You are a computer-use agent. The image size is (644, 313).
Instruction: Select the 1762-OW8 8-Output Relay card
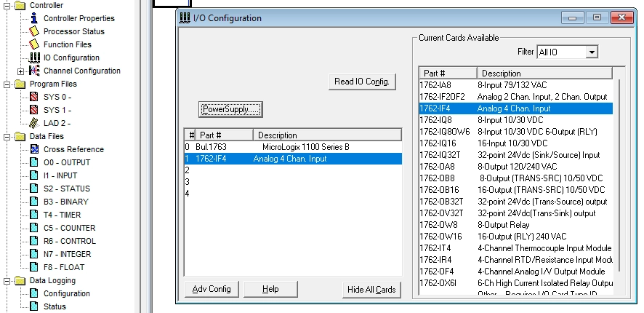tap(516, 225)
